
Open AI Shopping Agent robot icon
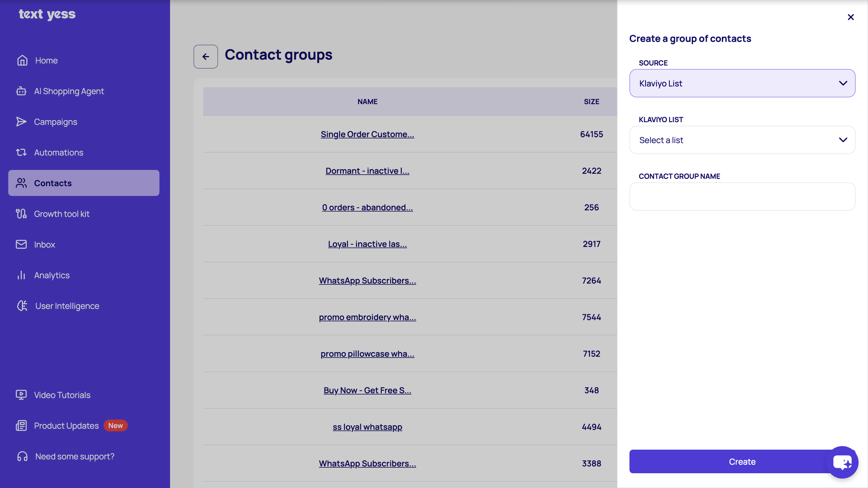(21, 91)
